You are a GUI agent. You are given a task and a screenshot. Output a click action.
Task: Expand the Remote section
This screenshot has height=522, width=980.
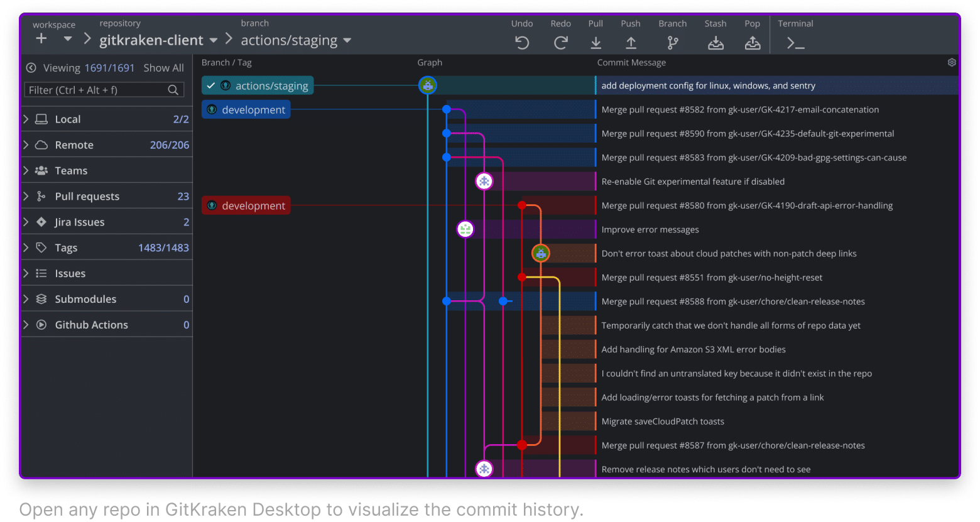click(x=26, y=145)
